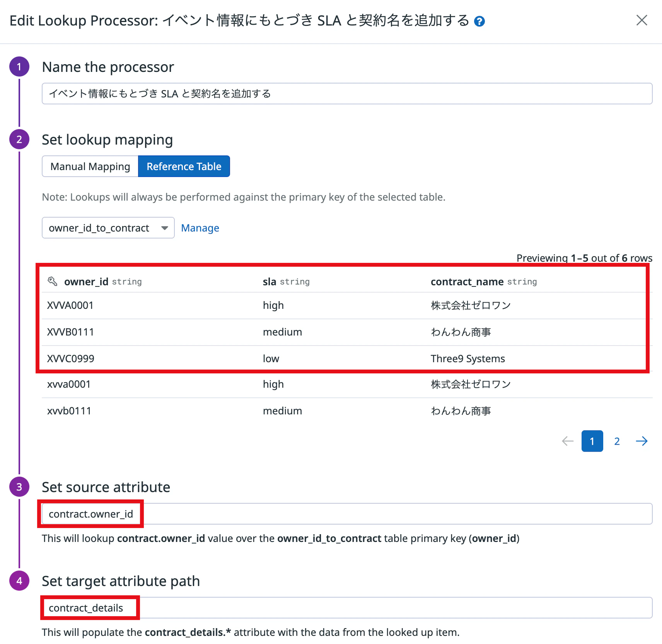Click the Three9 Systems contract name
This screenshot has height=644, width=662.
pyautogui.click(x=468, y=359)
